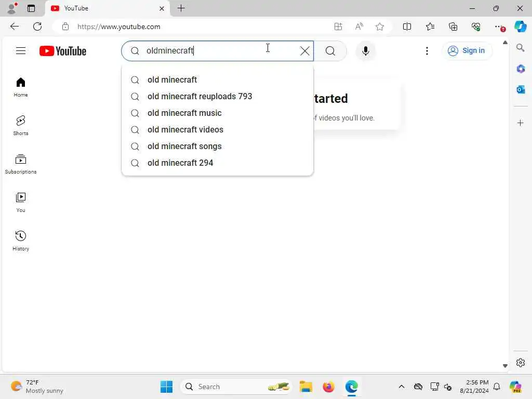Open a new browser tab
The height and width of the screenshot is (399, 532).
coord(181,8)
